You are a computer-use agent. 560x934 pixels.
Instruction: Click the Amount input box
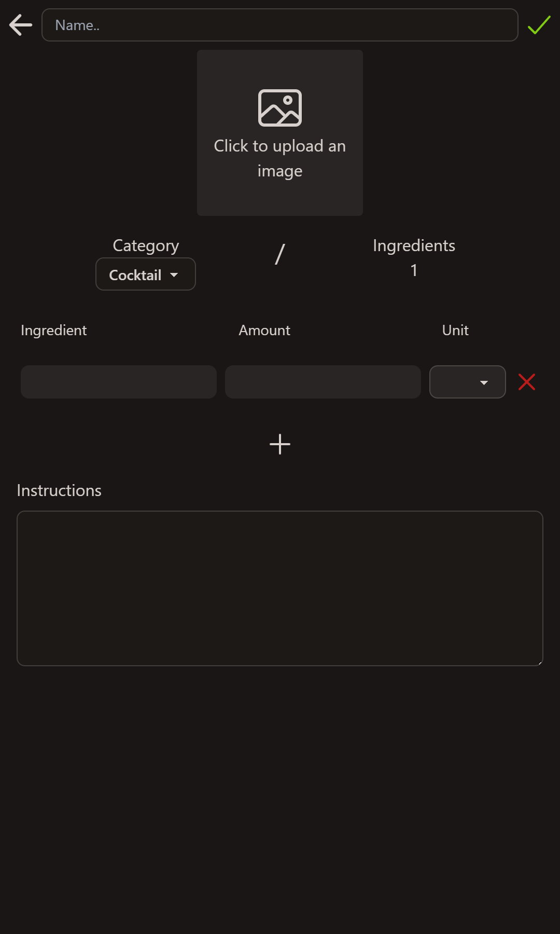[323, 382]
